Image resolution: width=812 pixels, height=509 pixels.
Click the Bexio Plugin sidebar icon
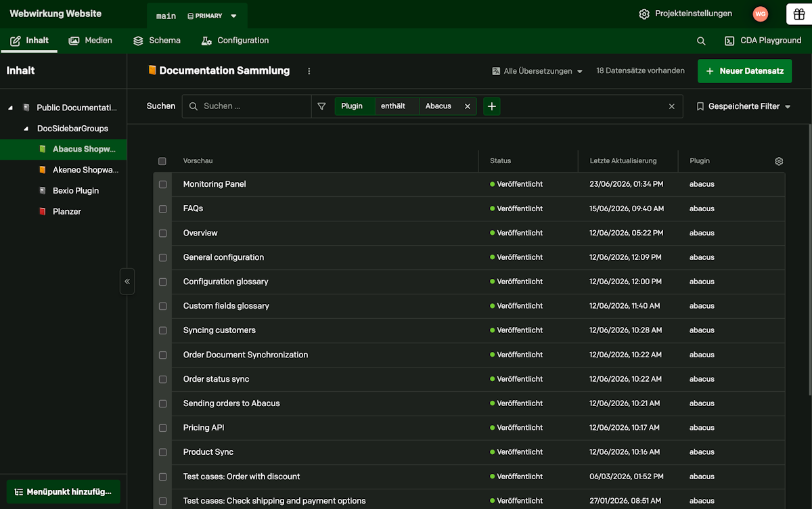pyautogui.click(x=43, y=191)
